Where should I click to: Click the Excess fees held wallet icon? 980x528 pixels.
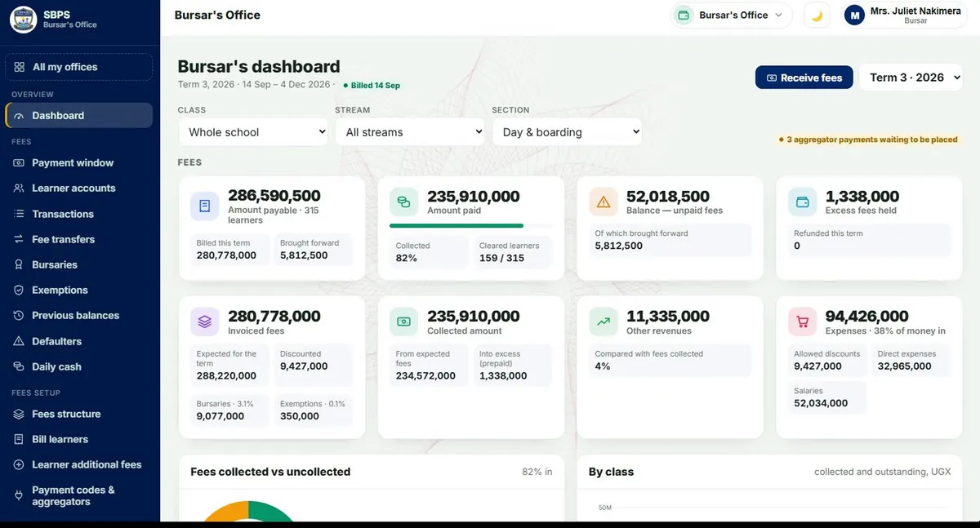(x=803, y=202)
